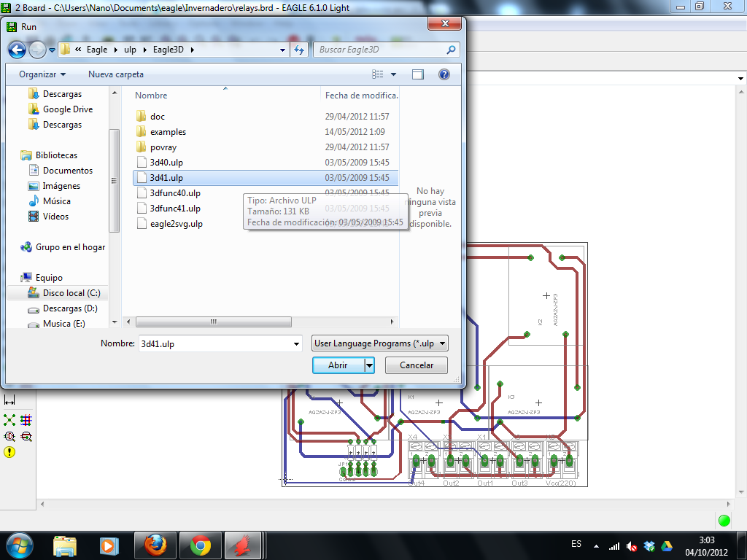Create a folder with Nueva carpeta
This screenshot has width=747, height=560.
point(116,74)
